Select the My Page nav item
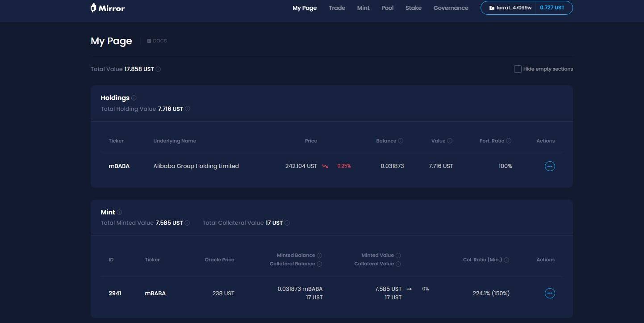 click(305, 8)
